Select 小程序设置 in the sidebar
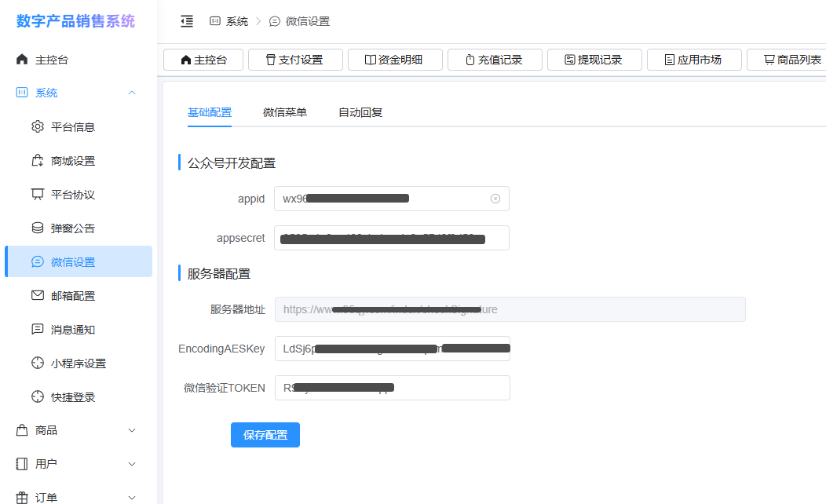The width and height of the screenshot is (826, 504). tap(78, 363)
